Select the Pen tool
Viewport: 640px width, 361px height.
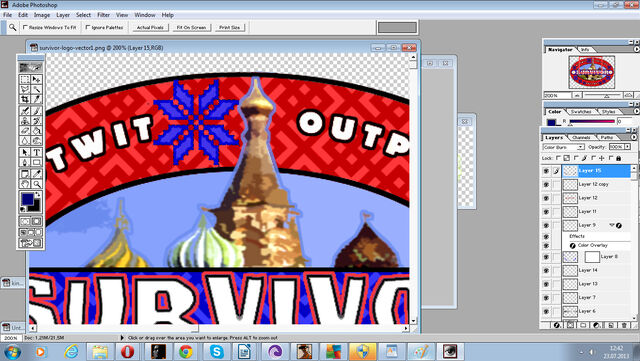[25, 163]
